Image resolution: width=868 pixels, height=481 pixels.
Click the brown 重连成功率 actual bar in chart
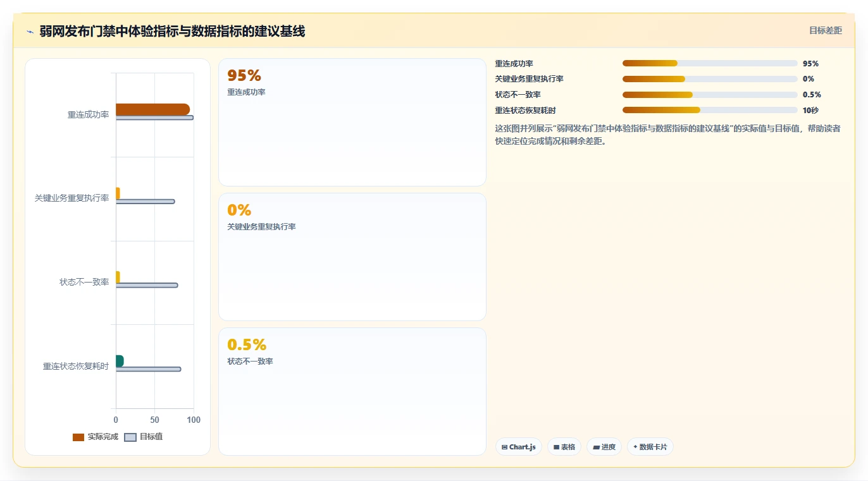pyautogui.click(x=152, y=109)
